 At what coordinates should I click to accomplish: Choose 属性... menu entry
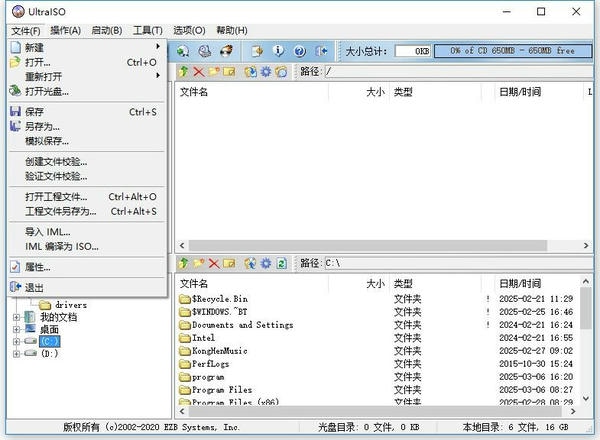pos(87,267)
